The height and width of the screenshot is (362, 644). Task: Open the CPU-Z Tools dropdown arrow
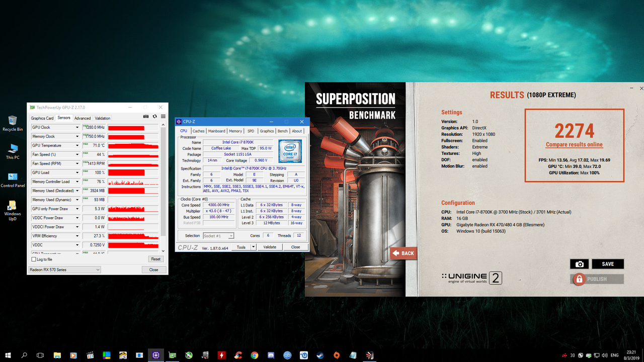point(253,247)
